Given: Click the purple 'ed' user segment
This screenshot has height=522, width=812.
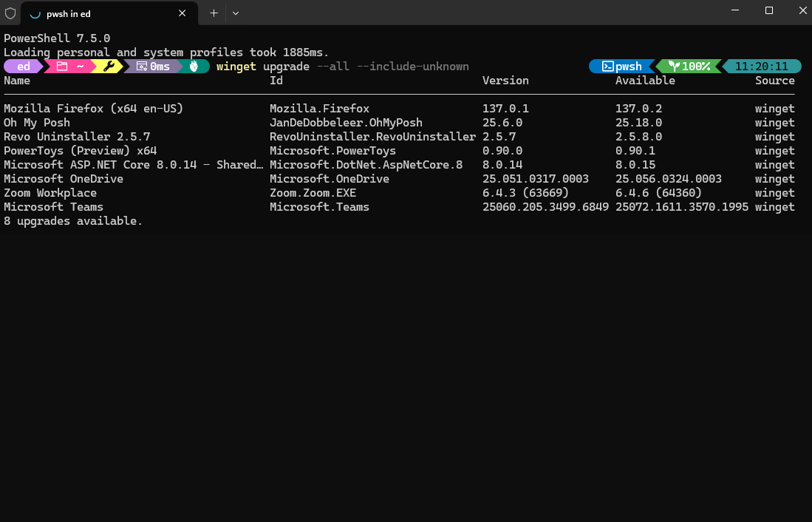Looking at the screenshot, I should pyautogui.click(x=24, y=67).
